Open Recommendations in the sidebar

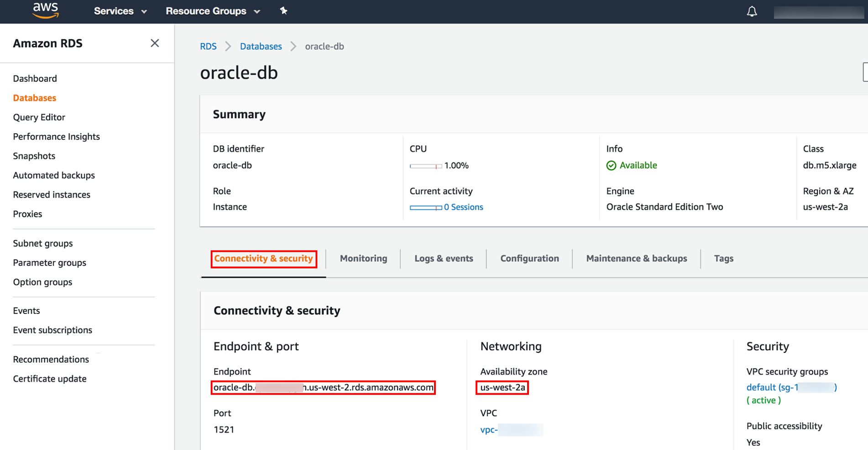[x=51, y=360]
